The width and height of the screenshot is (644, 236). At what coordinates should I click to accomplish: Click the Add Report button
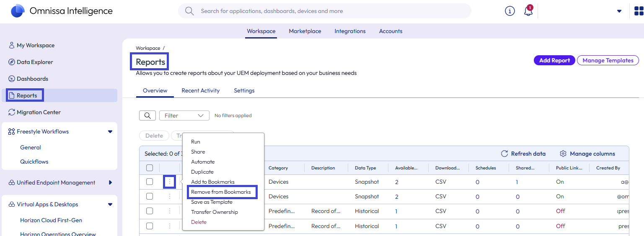coord(554,60)
